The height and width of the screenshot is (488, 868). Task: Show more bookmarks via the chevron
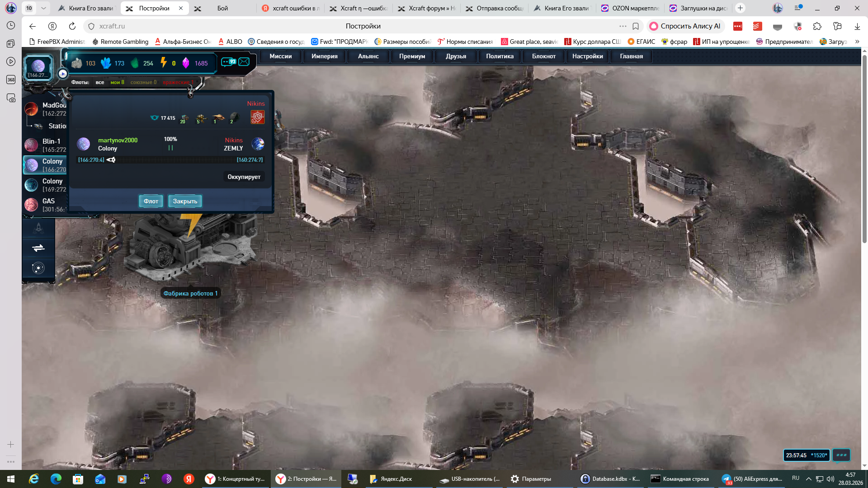click(857, 42)
